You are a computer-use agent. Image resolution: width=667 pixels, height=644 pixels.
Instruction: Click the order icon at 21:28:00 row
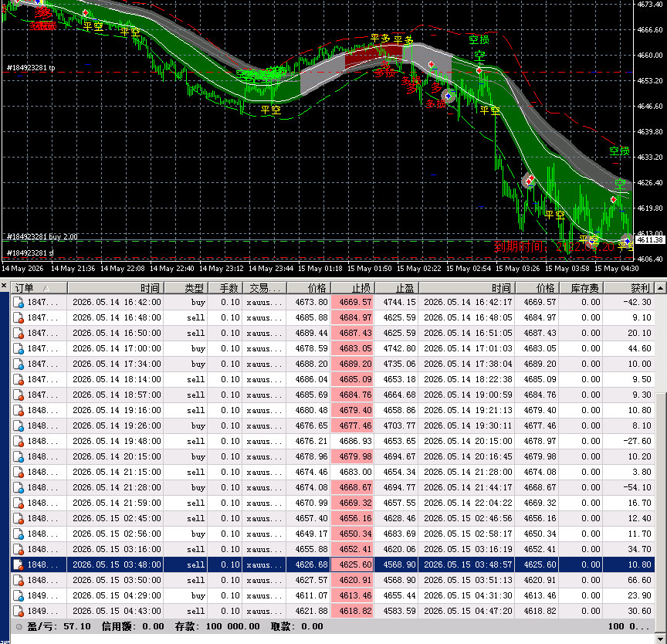pos(19,487)
